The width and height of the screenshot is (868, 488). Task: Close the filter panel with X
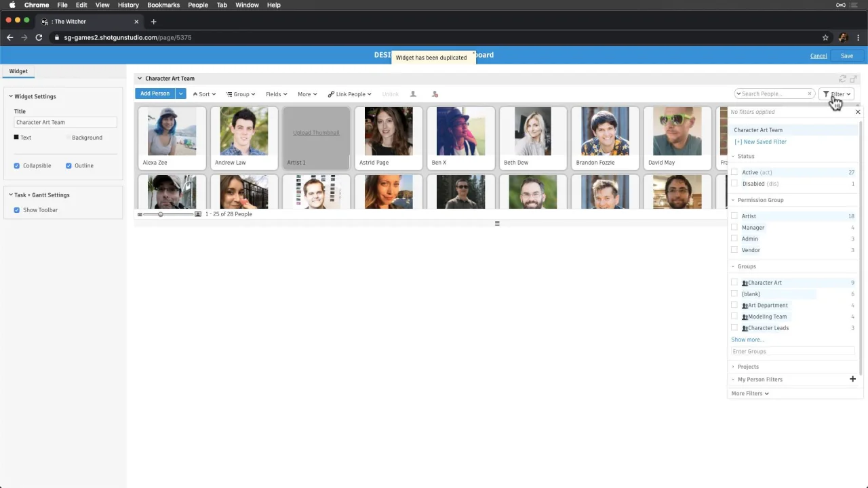857,112
